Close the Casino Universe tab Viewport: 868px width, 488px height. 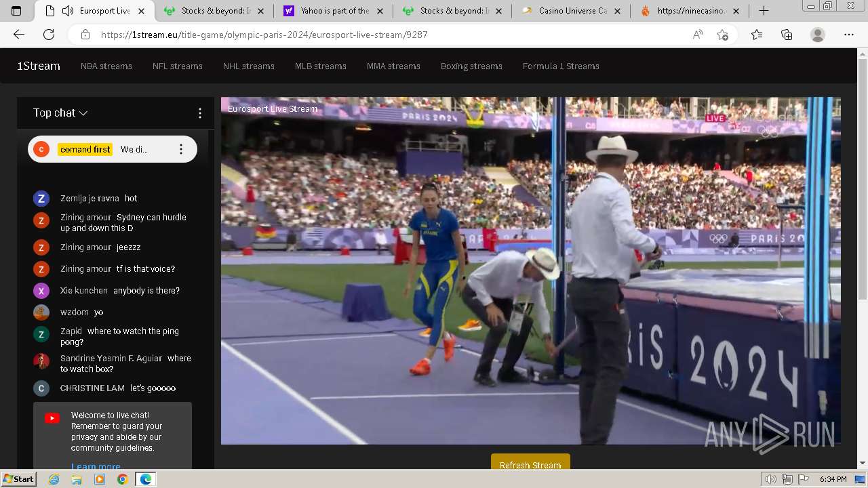(x=618, y=11)
